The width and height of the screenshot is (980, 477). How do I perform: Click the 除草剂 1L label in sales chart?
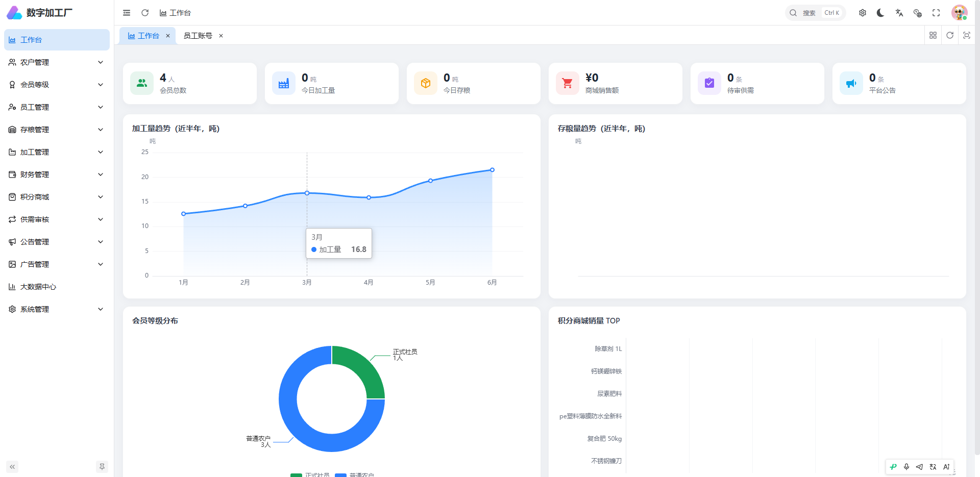click(608, 349)
